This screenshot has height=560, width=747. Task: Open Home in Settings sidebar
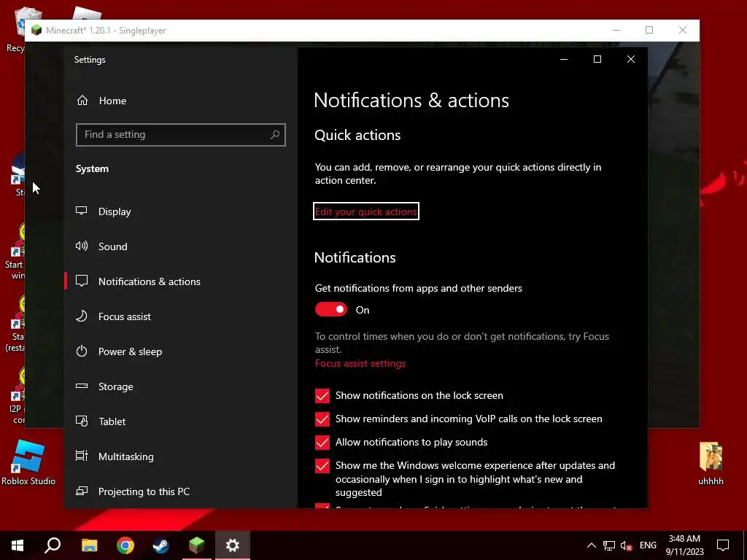click(181, 101)
